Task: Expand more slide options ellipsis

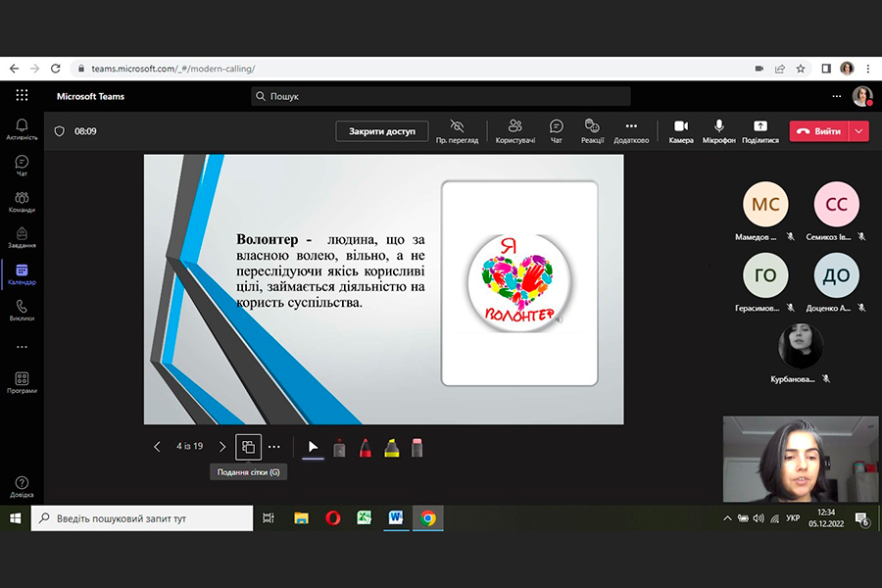Action: point(274,447)
